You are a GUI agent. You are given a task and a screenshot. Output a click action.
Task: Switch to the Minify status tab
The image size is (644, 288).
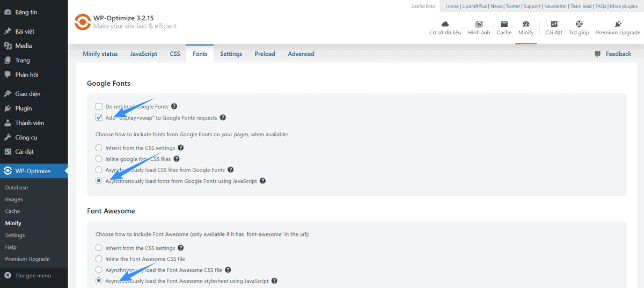tap(100, 54)
